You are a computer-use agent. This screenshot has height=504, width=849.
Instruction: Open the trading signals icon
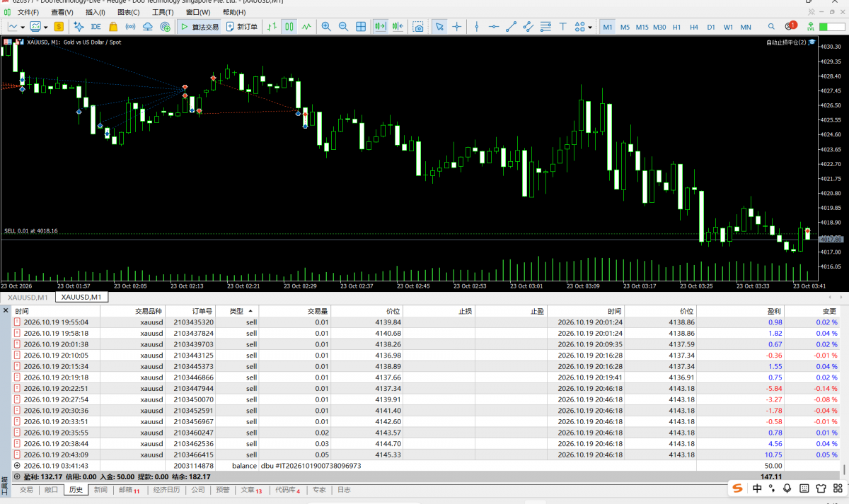pos(130,27)
